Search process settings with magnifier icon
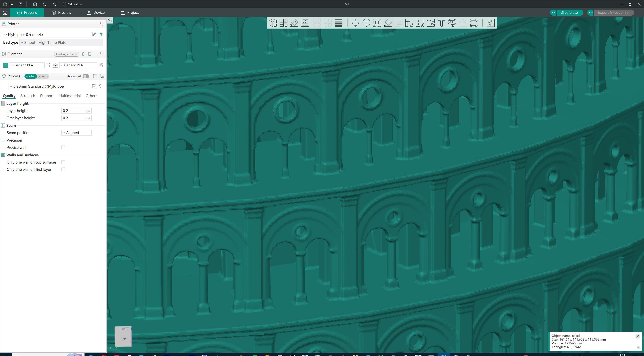This screenshot has width=644, height=356. point(101,86)
